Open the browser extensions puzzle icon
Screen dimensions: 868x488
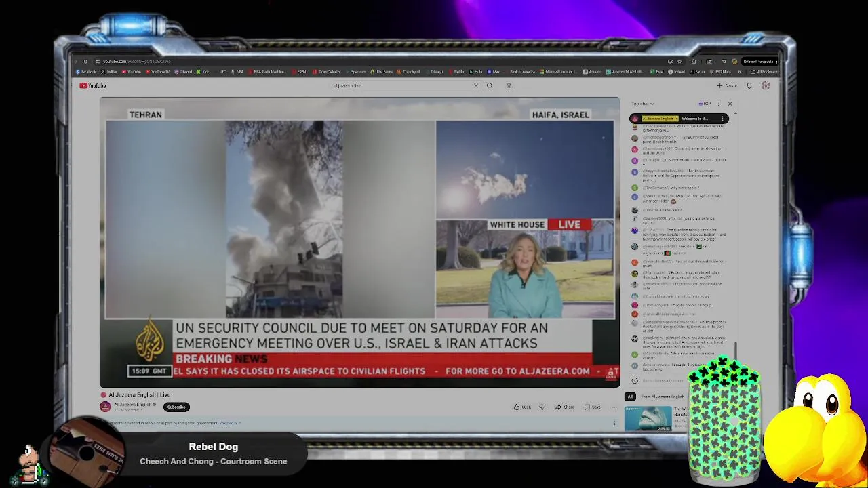694,62
